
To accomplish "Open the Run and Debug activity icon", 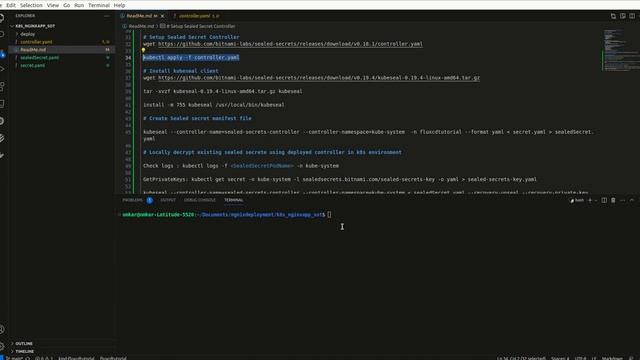I will tap(2, 70).
